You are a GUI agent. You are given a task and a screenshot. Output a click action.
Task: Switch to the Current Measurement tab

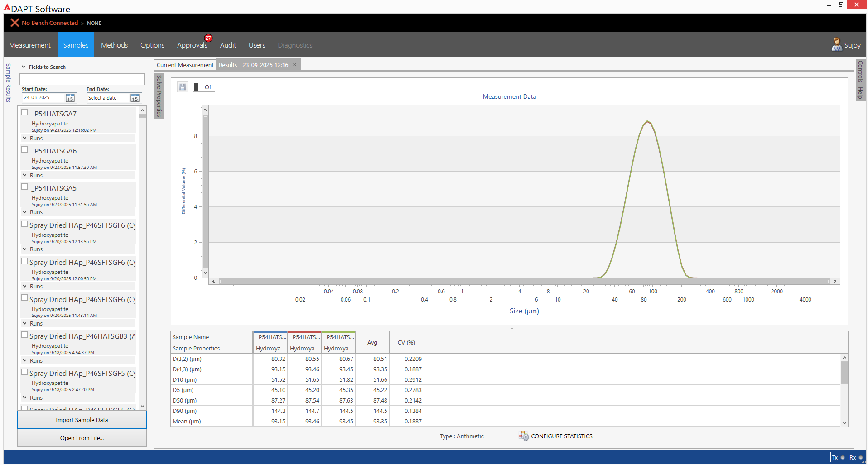pos(185,65)
